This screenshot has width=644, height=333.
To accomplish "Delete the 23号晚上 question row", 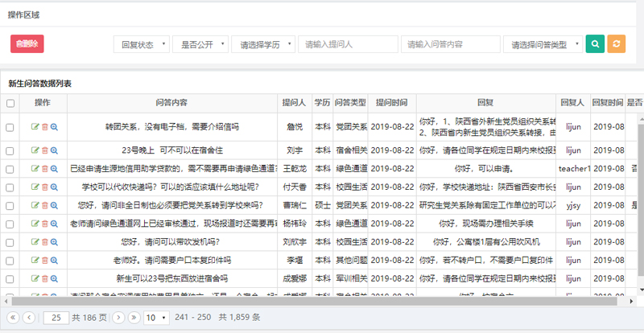I will coord(44,150).
